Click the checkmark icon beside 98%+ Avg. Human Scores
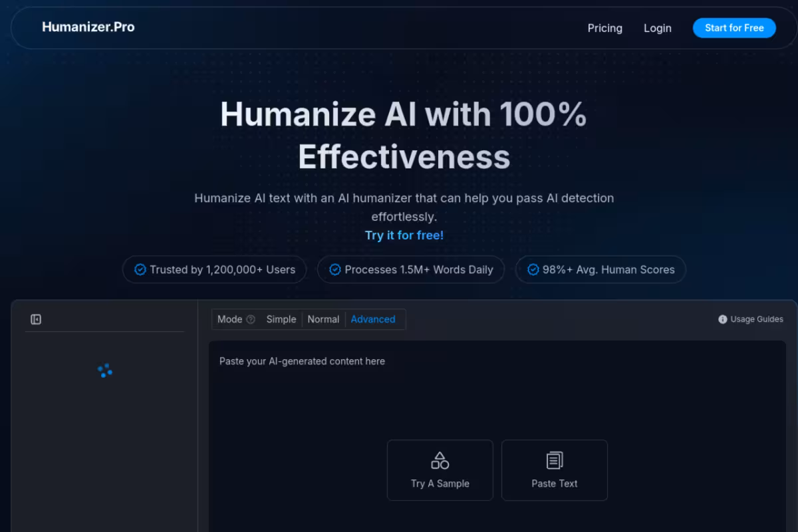 [x=533, y=269]
